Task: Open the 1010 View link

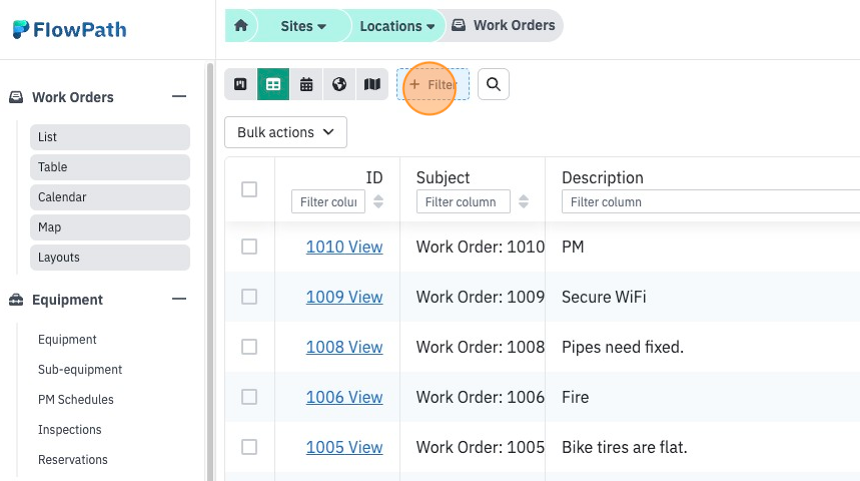Action: tap(344, 247)
